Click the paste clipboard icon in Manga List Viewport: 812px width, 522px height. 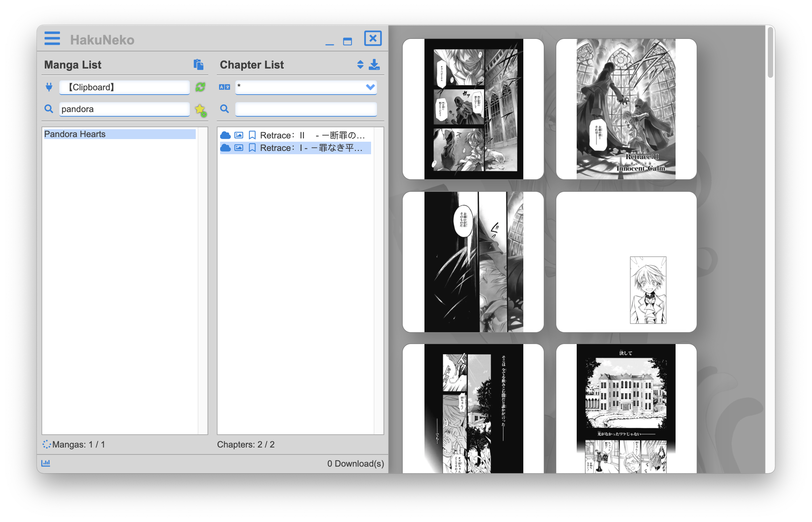[198, 64]
